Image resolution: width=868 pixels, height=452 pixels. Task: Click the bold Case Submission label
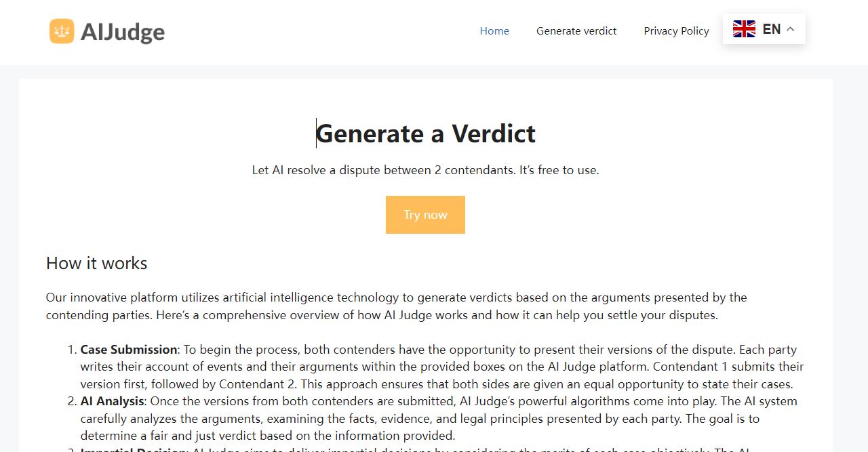[x=129, y=350]
